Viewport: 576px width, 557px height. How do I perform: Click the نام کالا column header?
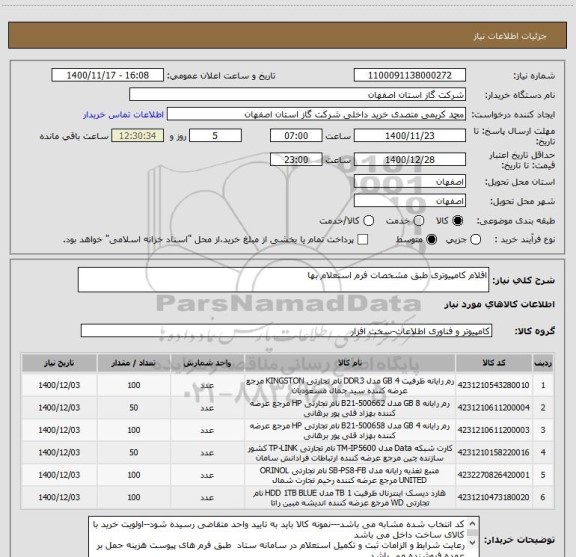click(350, 363)
